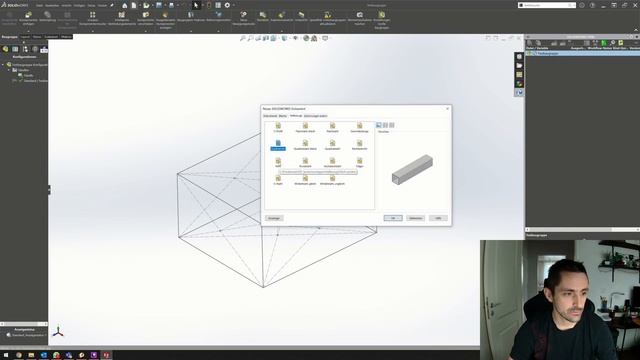
Task: Switch to ConfigurationManager tab icon
Action: [x=25, y=49]
